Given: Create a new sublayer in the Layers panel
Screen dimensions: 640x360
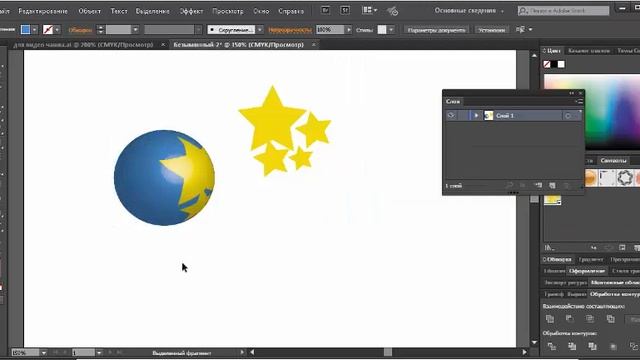Looking at the screenshot, I should click(x=538, y=186).
